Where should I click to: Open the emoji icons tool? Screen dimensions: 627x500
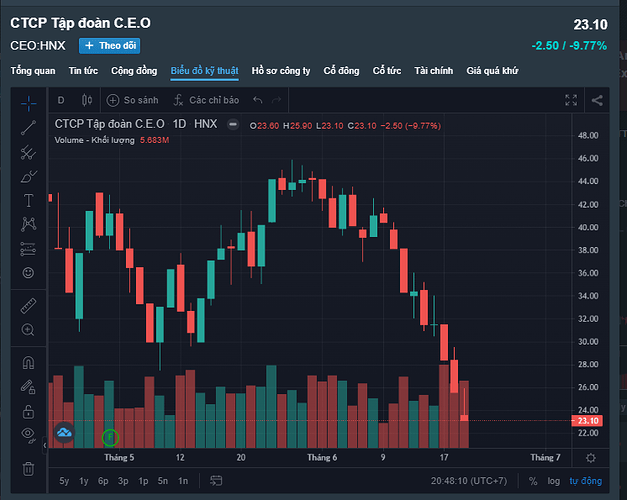tap(28, 272)
